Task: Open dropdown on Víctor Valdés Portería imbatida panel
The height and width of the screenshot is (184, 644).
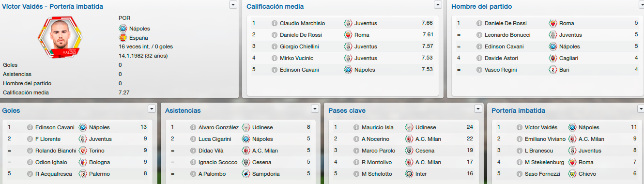Action: [x=233, y=5]
